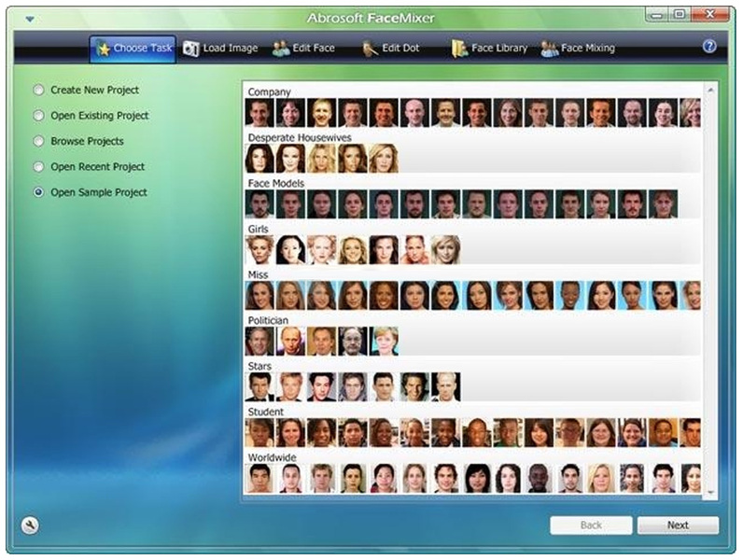Click the scroll up arrow of sample list
Viewport: 743px width, 560px height.
tap(710, 90)
